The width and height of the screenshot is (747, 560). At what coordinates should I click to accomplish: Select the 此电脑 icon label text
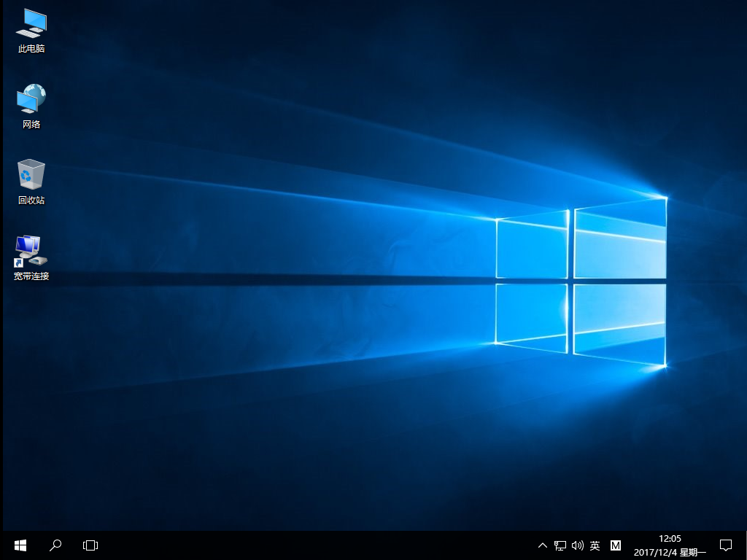coord(30,47)
